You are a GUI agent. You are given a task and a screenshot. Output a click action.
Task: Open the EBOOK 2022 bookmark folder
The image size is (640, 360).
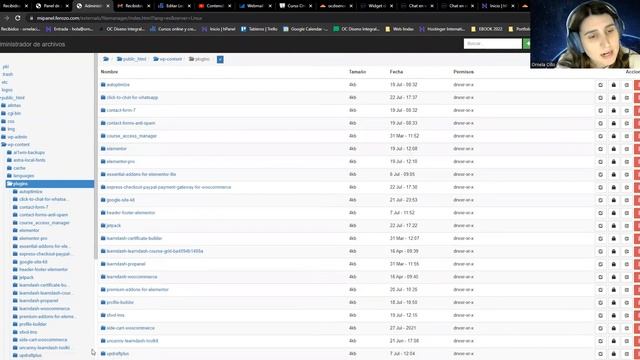tap(487, 29)
